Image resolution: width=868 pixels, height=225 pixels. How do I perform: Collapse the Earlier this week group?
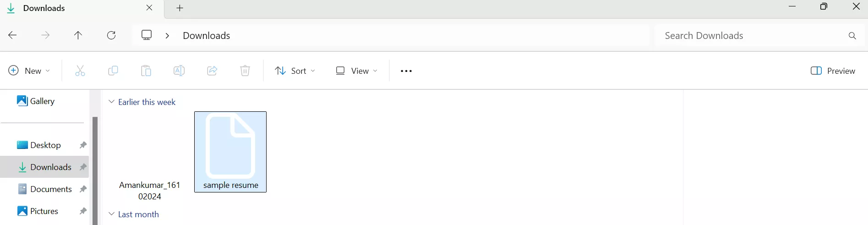pos(111,102)
